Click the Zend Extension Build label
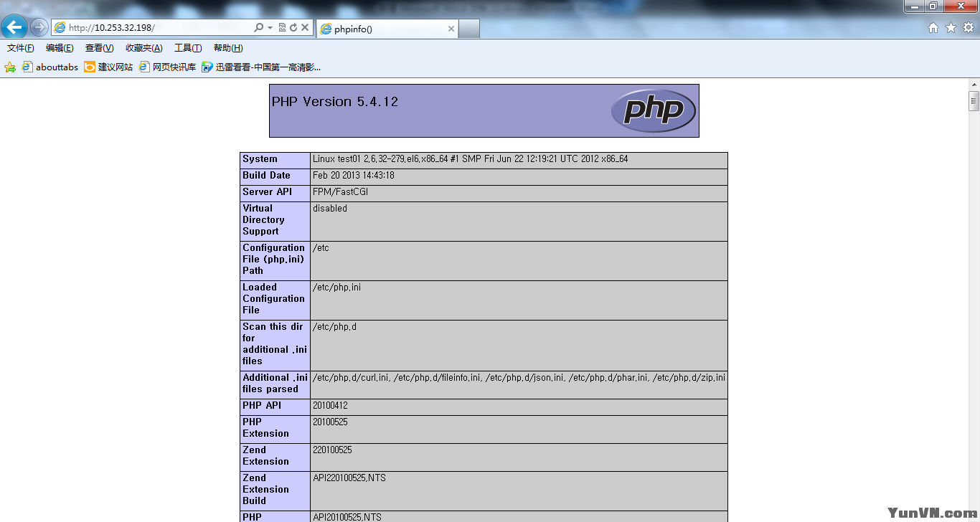 [265, 490]
